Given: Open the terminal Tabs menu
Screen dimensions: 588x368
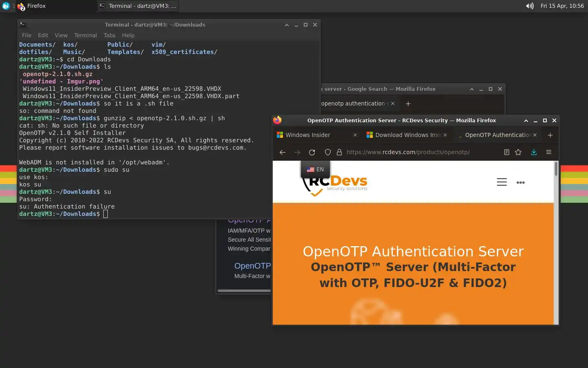Looking at the screenshot, I should (109, 36).
